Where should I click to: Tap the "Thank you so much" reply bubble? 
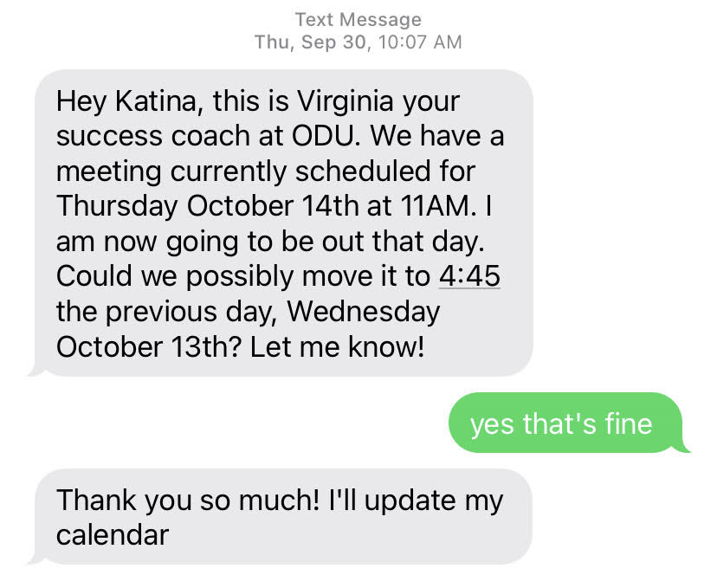coord(283,517)
